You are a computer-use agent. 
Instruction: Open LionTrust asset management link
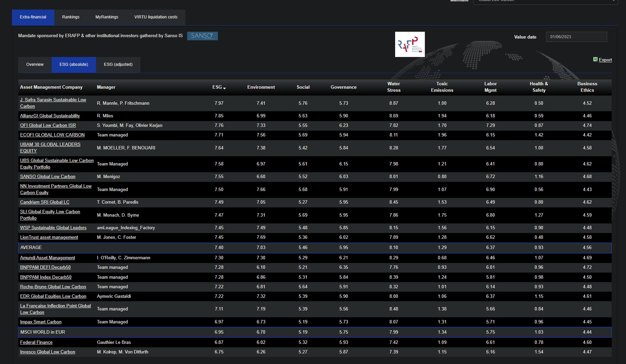click(49, 237)
